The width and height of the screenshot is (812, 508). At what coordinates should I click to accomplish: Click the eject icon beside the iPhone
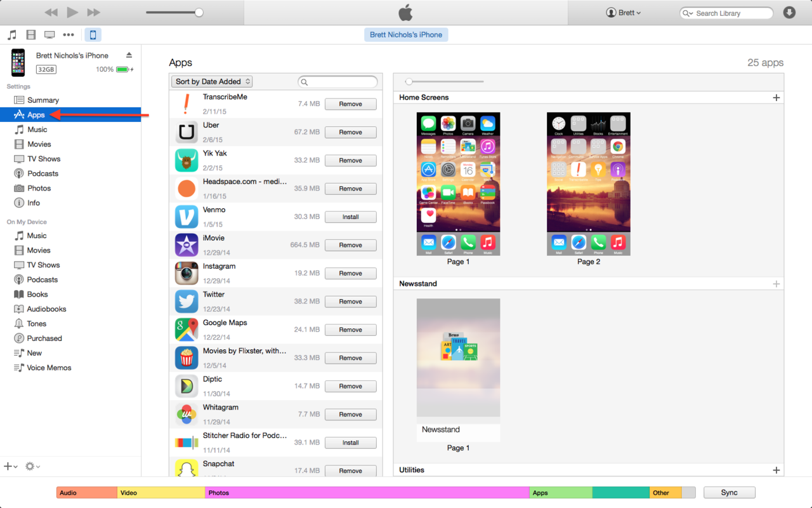coord(129,55)
